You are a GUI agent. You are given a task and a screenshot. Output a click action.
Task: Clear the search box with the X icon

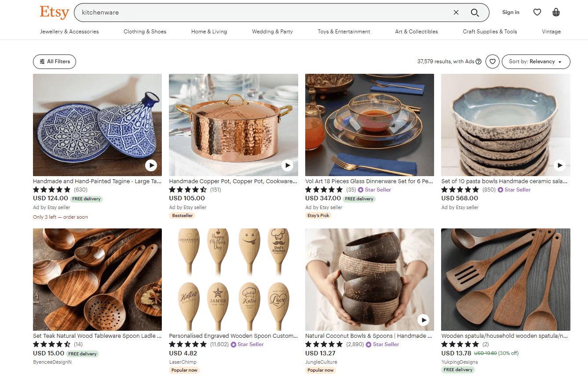(456, 12)
